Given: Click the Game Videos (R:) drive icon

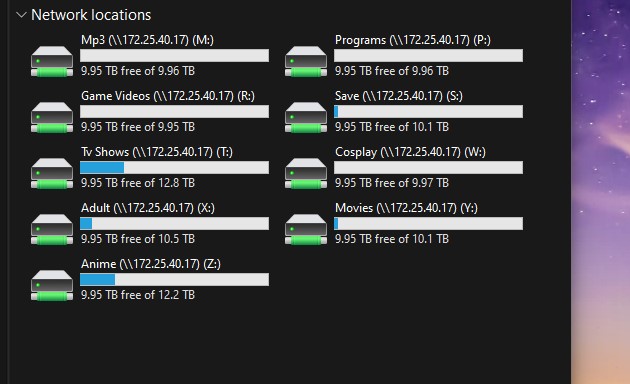Looking at the screenshot, I should (x=52, y=117).
